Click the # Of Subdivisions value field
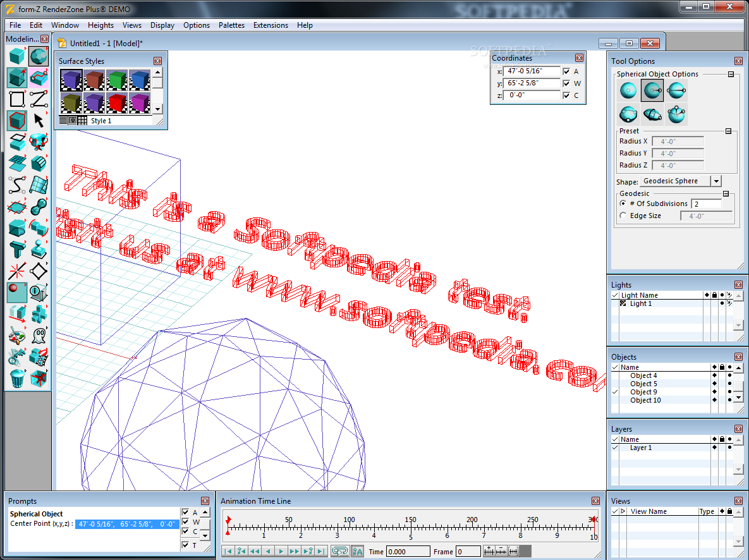Viewport: 749px width, 560px height. tap(707, 204)
